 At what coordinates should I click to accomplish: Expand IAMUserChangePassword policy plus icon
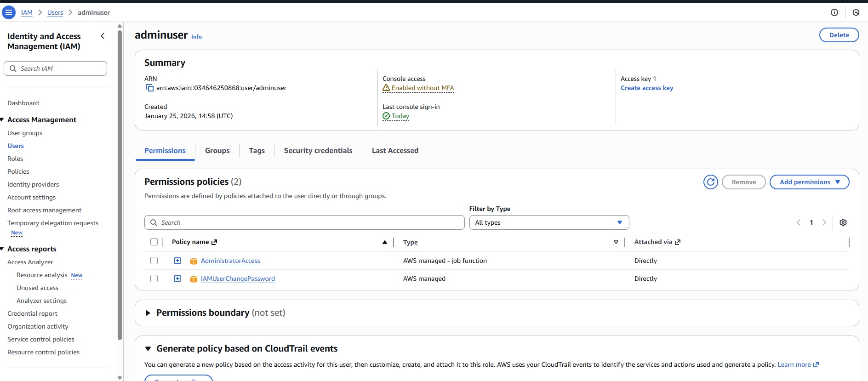point(177,279)
